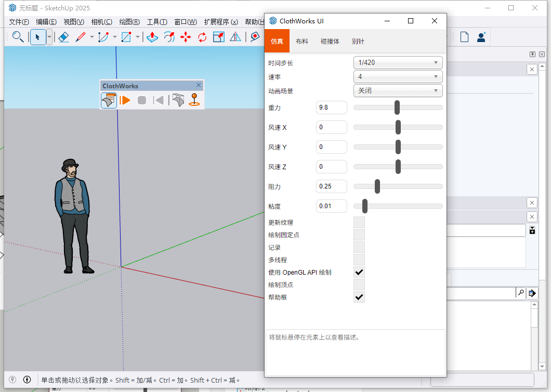Click the create material plus icon in the tray
The width and height of the screenshot is (551, 392).
tap(532, 230)
